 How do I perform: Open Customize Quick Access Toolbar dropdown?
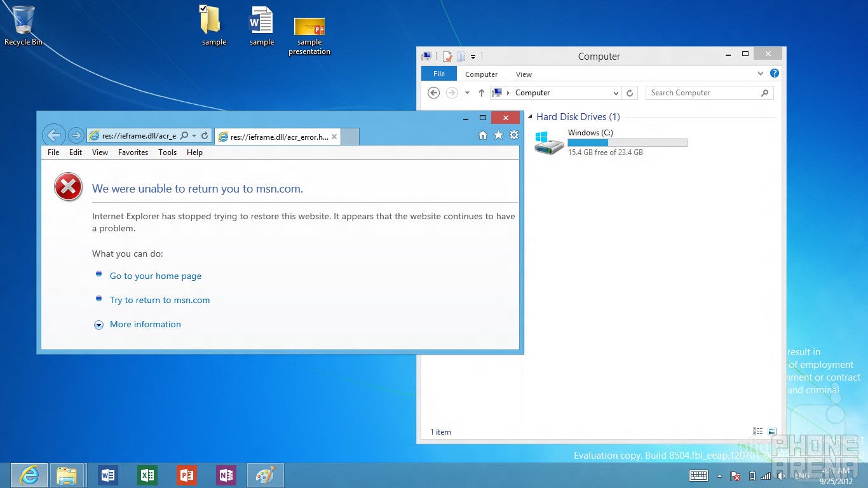click(x=473, y=57)
